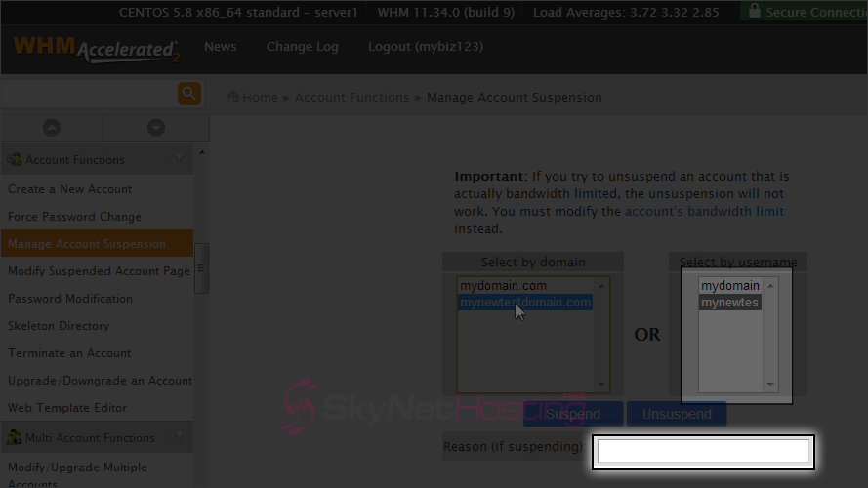868x488 pixels.
Task: Click the sidebar collapse up-arrow icon
Action: click(52, 128)
